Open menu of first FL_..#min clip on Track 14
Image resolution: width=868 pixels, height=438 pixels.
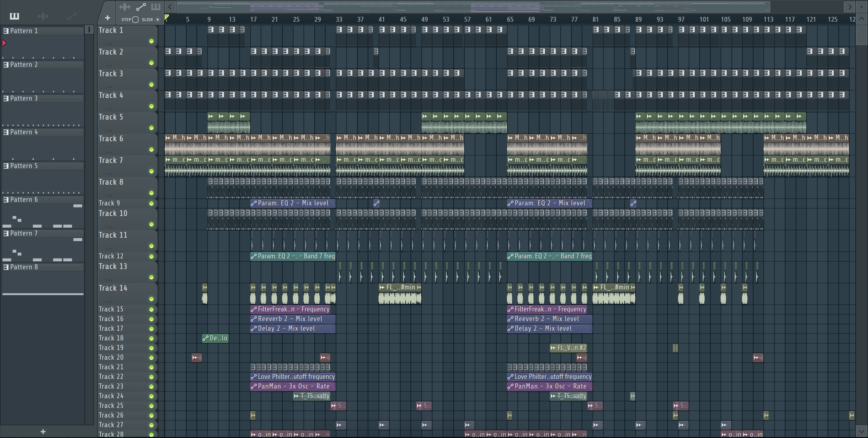382,287
